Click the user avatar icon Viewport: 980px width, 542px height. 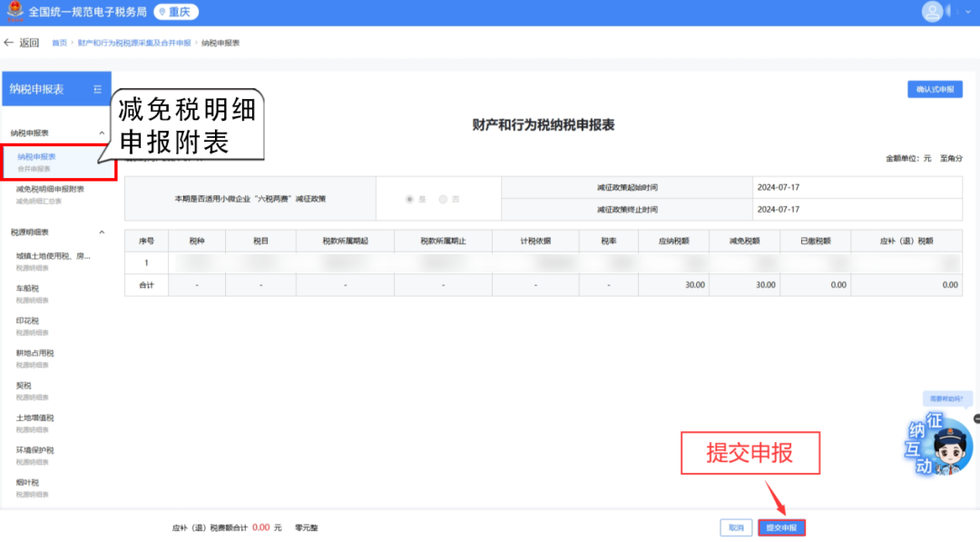932,12
